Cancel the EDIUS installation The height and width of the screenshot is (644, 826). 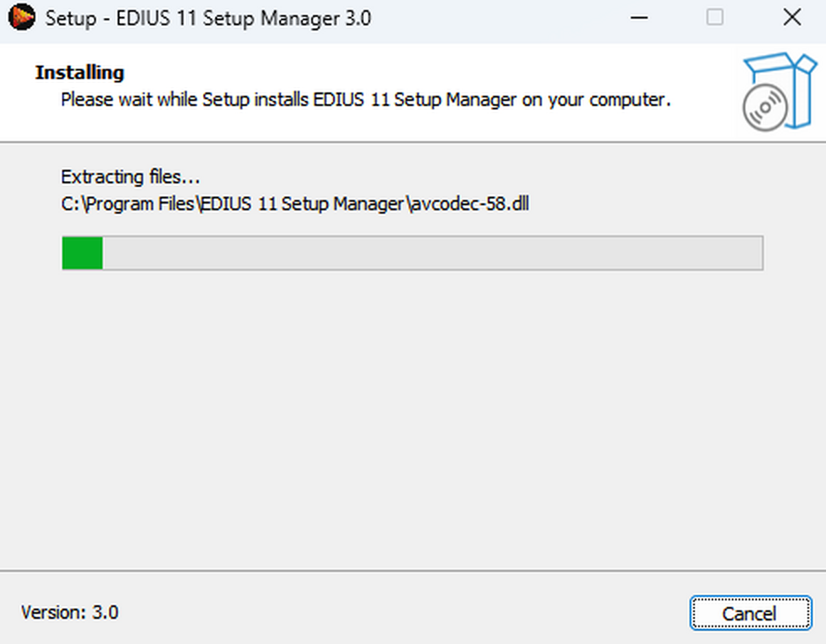tap(749, 613)
